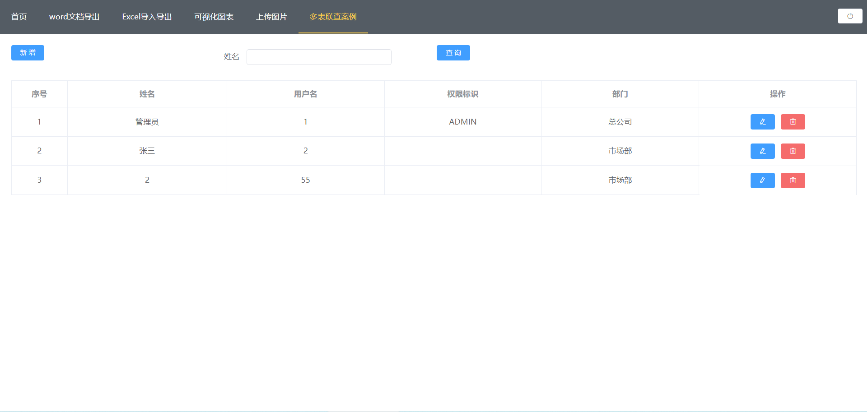Click the edit icon on row 3

click(762, 180)
